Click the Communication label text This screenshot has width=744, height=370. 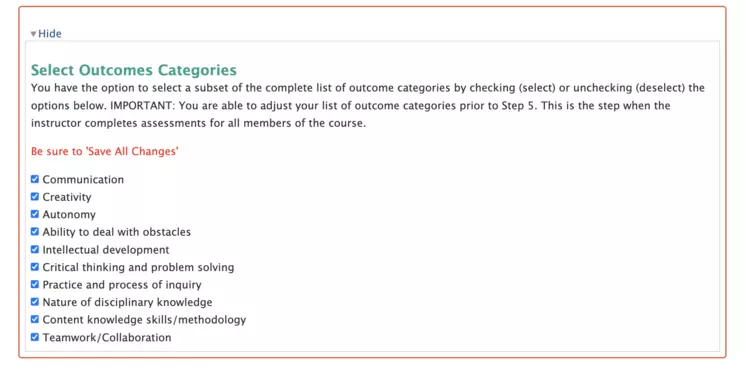coord(83,180)
